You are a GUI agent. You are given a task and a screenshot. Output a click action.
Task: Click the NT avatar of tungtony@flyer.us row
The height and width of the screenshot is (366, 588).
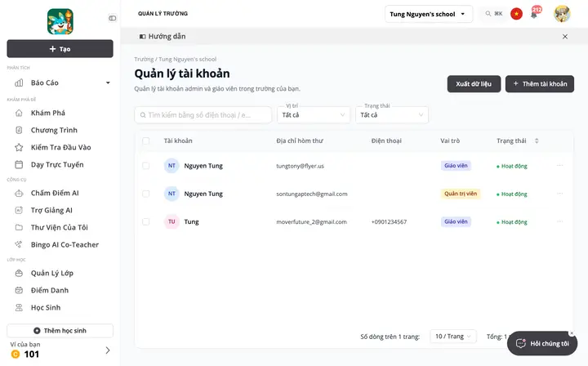coord(171,166)
